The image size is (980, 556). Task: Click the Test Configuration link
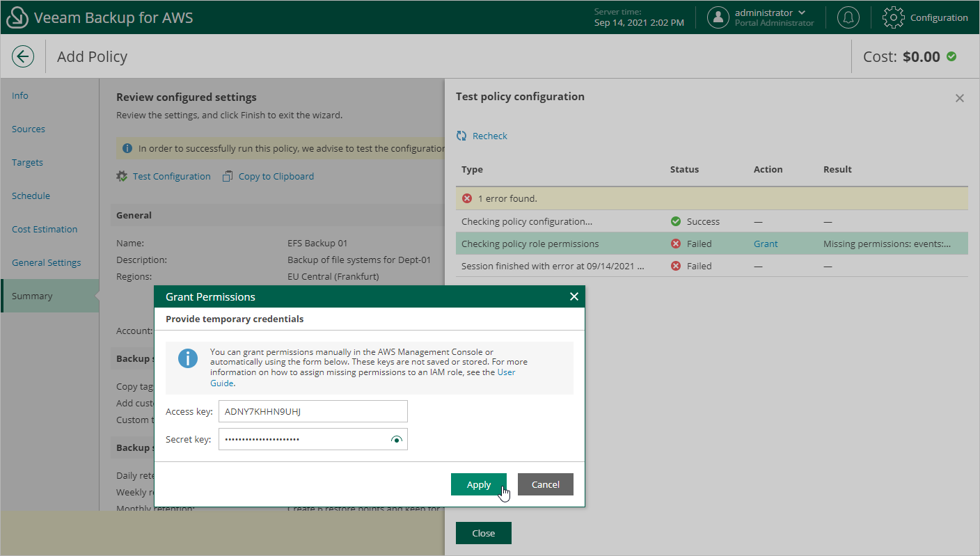click(x=172, y=176)
